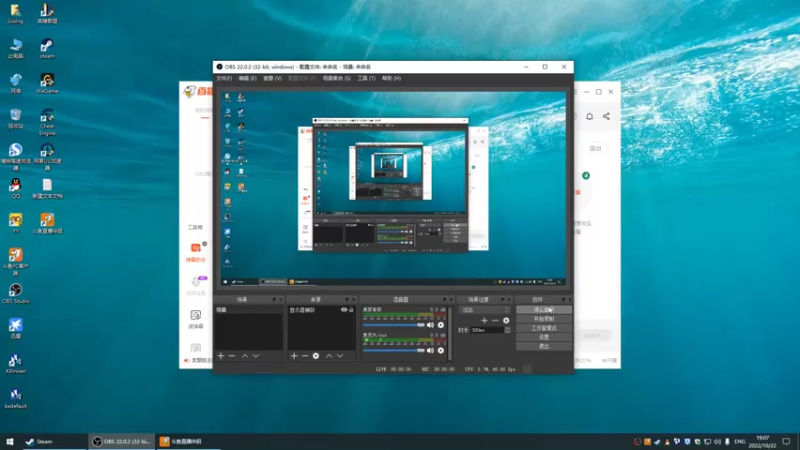Click the microphone/Aux volume slider
The width and height of the screenshot is (800, 450).
point(393,351)
